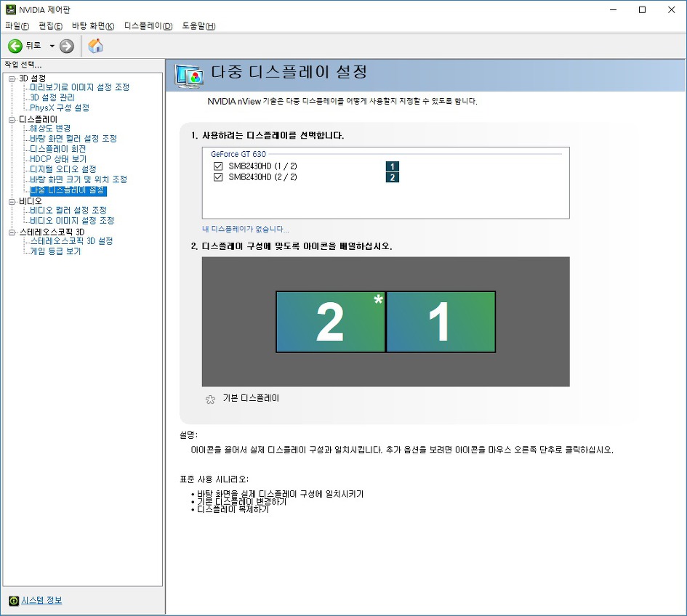Screen dimensions: 687x616
Task: Select display 1 thumbnail in arrangement
Action: tap(441, 322)
